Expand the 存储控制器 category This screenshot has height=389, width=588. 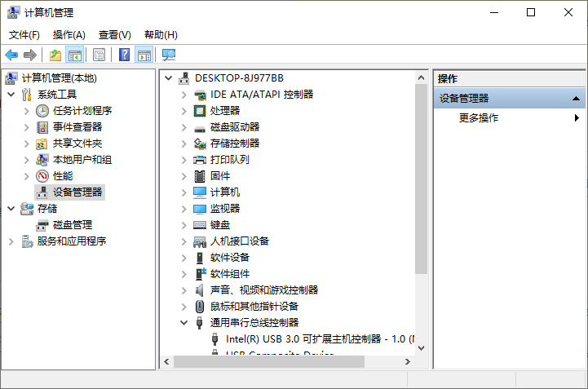183,144
